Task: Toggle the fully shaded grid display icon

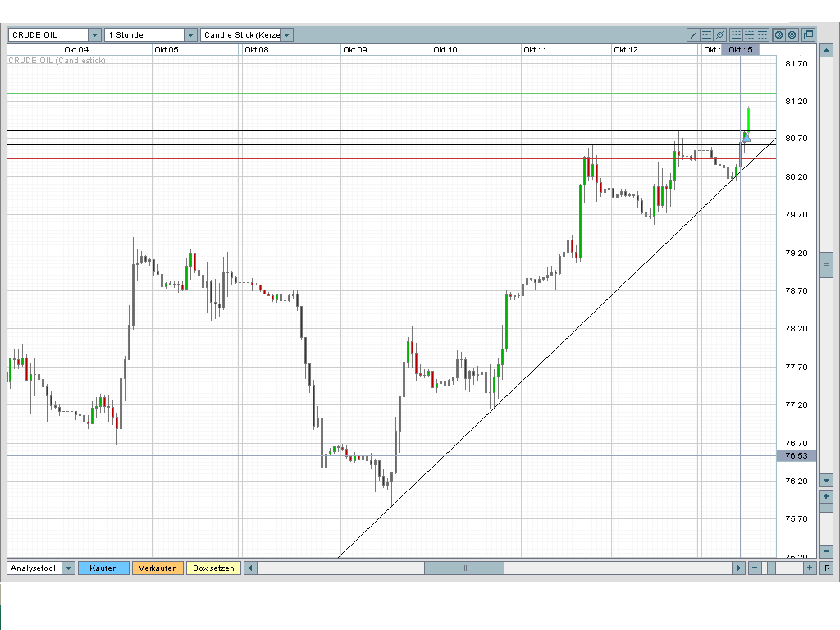Action: click(x=792, y=34)
